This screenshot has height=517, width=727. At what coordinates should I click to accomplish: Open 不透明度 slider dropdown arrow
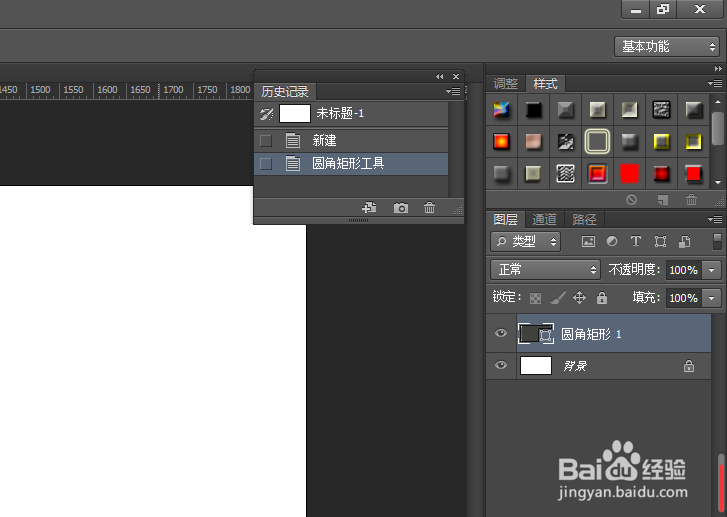point(712,270)
